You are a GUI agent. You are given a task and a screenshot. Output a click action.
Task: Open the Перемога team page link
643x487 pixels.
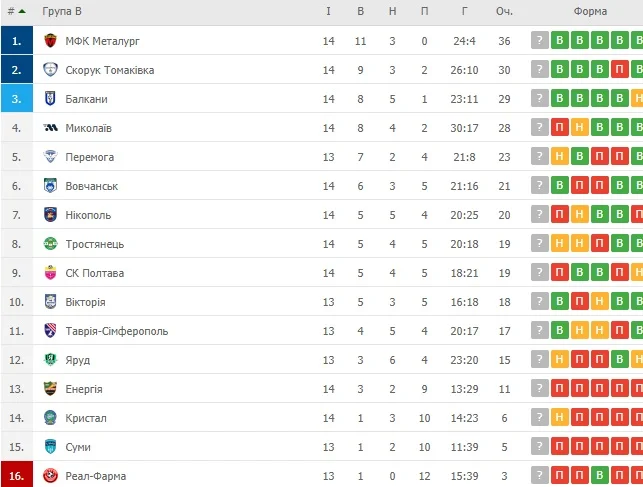(x=89, y=157)
